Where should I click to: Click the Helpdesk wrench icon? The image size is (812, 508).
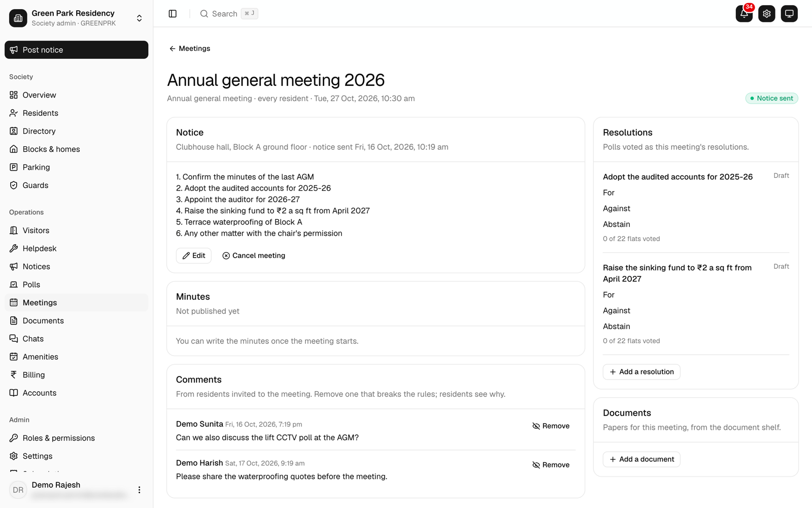pos(14,248)
